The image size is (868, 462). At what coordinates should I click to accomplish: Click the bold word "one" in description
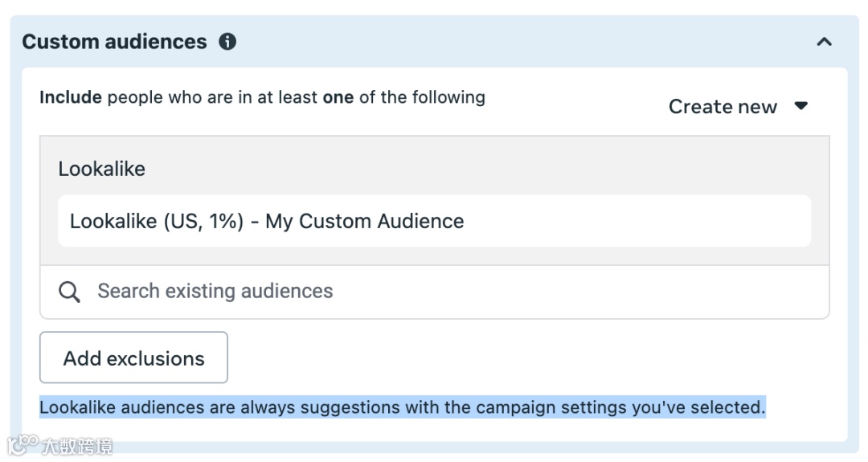coord(338,98)
